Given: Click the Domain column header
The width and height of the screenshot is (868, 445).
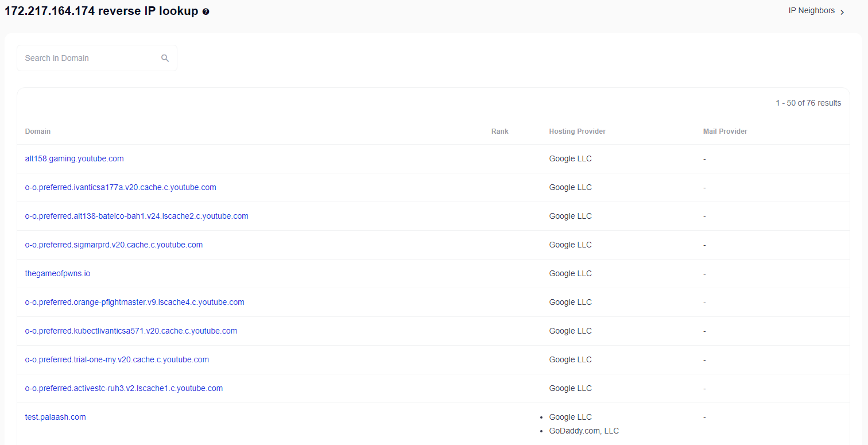Looking at the screenshot, I should click(x=38, y=131).
